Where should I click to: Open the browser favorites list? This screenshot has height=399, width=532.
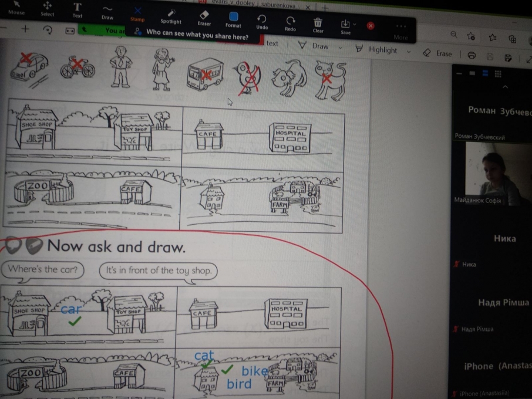(x=493, y=38)
